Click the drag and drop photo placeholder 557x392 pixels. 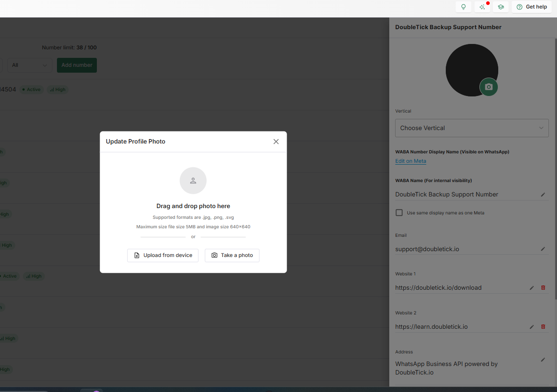[193, 181]
